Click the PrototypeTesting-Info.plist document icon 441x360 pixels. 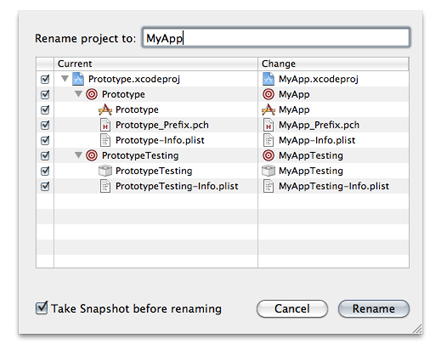coord(105,186)
